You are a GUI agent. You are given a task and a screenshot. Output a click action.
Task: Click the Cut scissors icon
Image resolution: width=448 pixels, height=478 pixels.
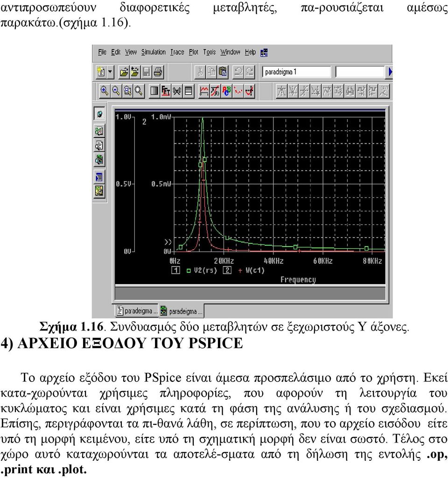(x=200, y=72)
